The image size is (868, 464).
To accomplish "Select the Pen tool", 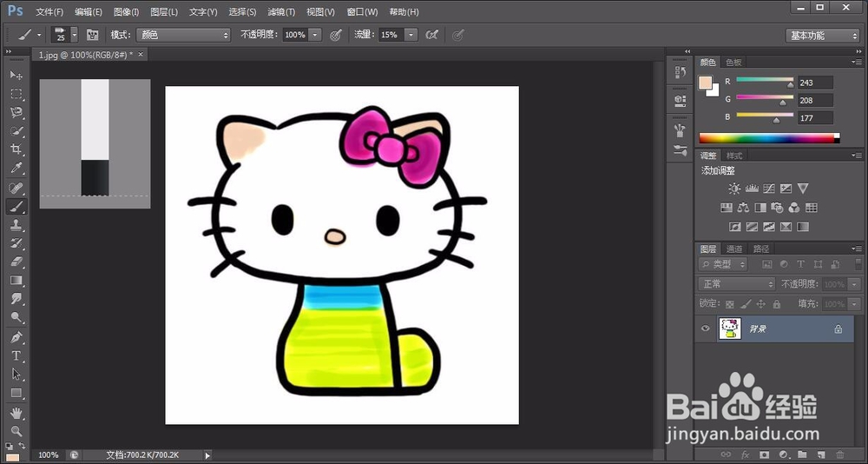I will point(16,337).
